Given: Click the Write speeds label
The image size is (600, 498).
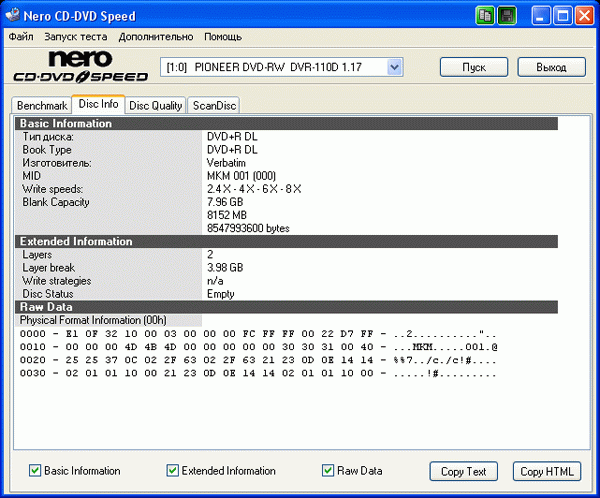Looking at the screenshot, I should coord(52,189).
